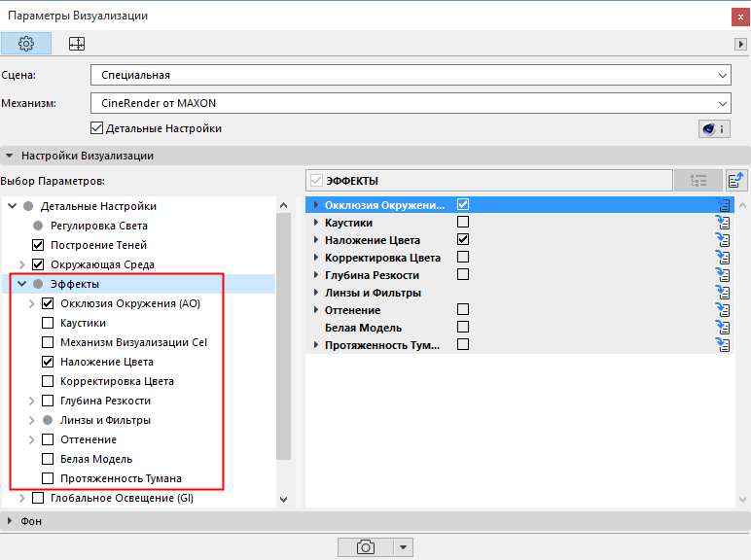Enable Глобальное Освещение (GI) checkbox
Viewport: 751px width, 560px height.
pyautogui.click(x=38, y=498)
